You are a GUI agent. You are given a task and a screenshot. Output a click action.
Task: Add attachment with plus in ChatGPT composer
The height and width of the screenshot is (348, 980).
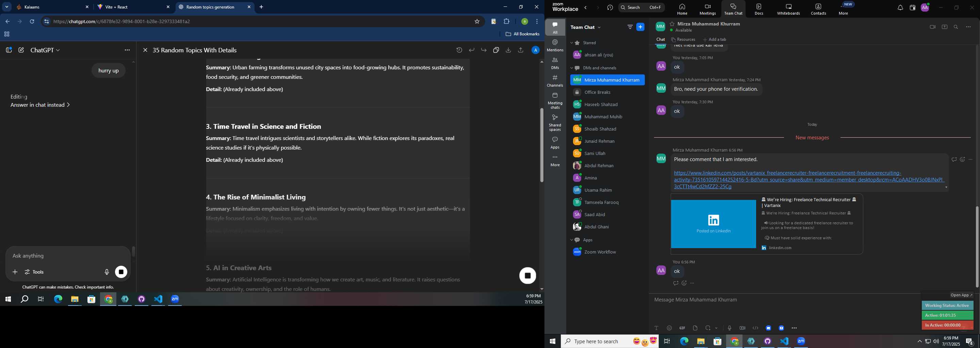[15, 272]
